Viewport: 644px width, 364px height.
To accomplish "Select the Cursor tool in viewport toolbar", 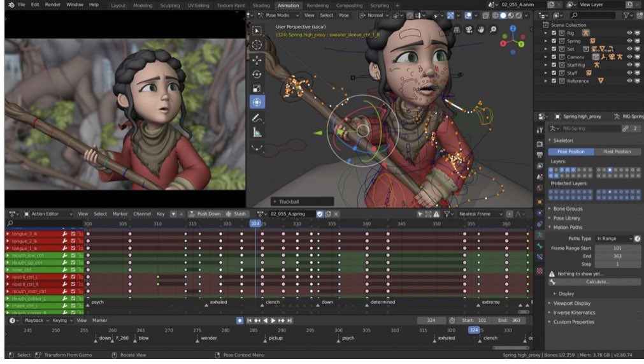I will [257, 45].
